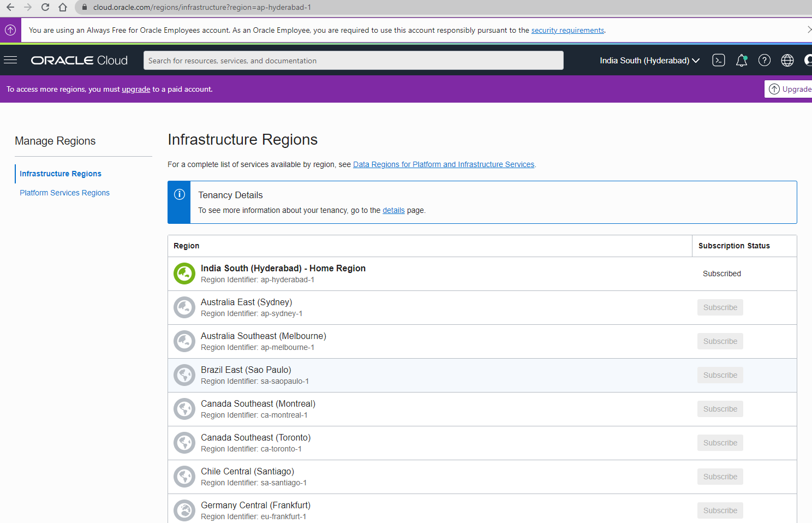
Task: Open the hamburger navigation menu
Action: (x=10, y=60)
